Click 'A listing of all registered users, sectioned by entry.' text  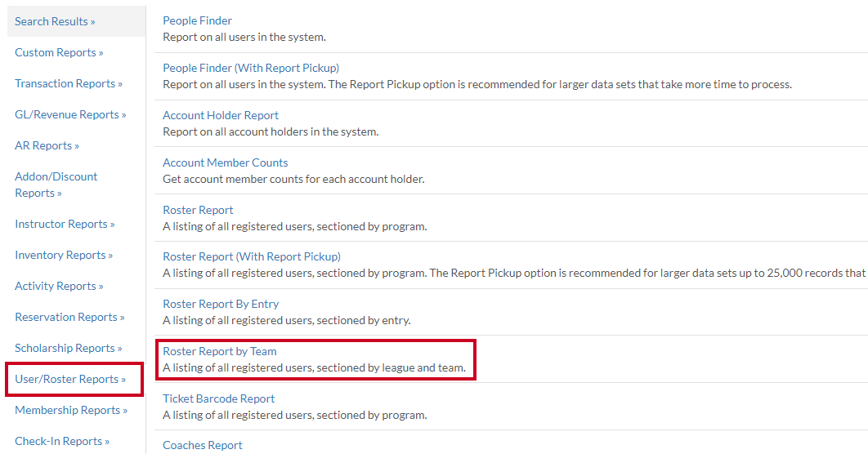coord(287,320)
